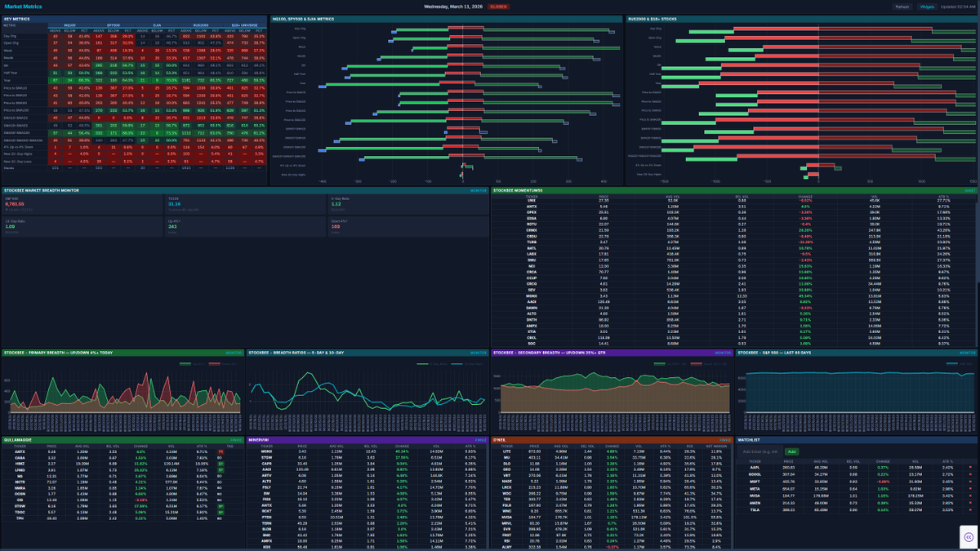Open MONITOR link in Breadth Ratios chart header

(478, 353)
